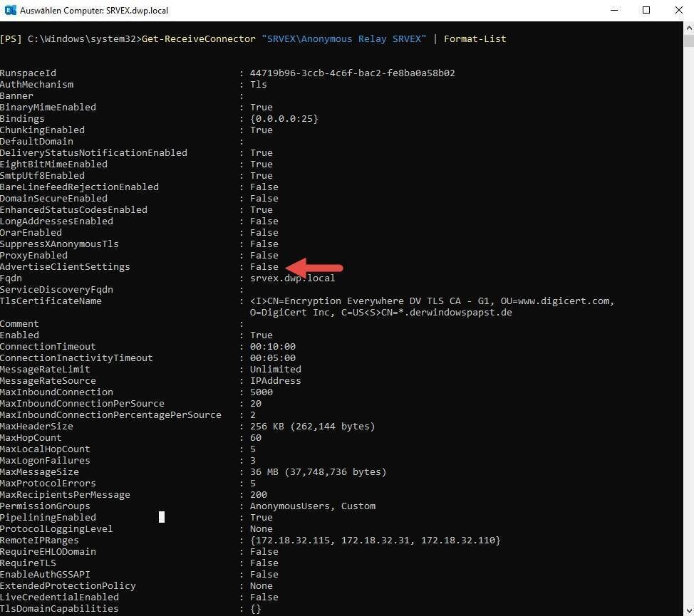Click the RemoteIPRanges address list

(x=375, y=540)
